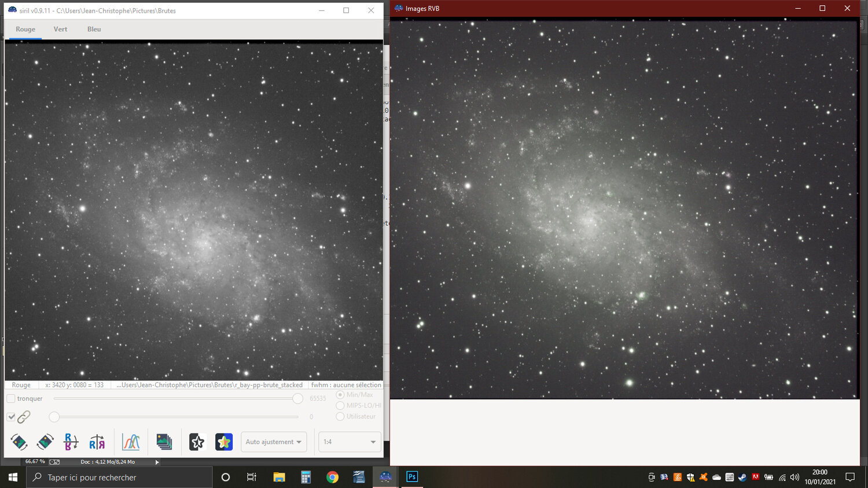This screenshot has width=868, height=488.
Task: Click the "fwhm : aucune sélection" status text
Action: 346,385
